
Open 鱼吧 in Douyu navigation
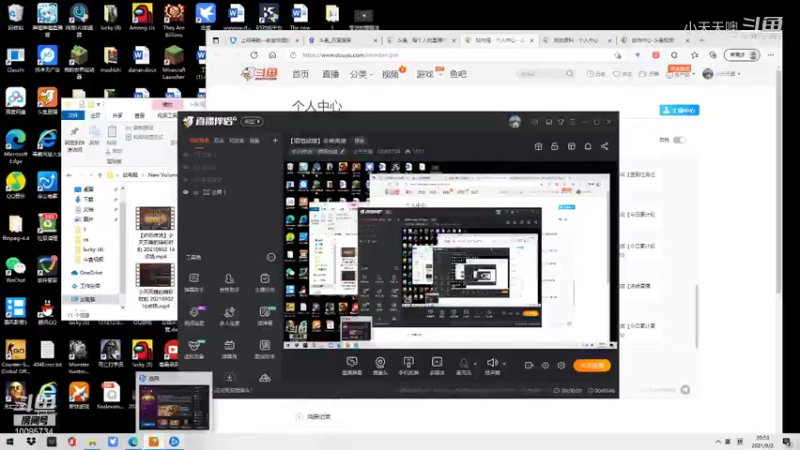[458, 74]
